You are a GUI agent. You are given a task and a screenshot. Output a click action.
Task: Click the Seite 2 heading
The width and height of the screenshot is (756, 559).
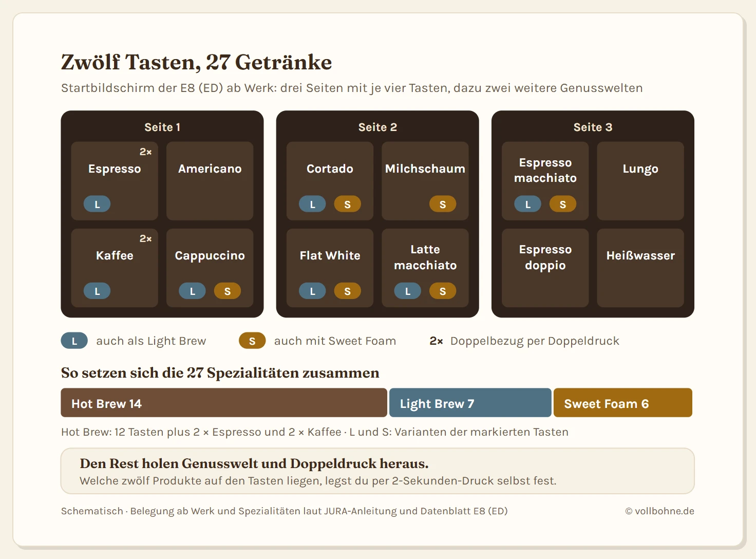(377, 127)
